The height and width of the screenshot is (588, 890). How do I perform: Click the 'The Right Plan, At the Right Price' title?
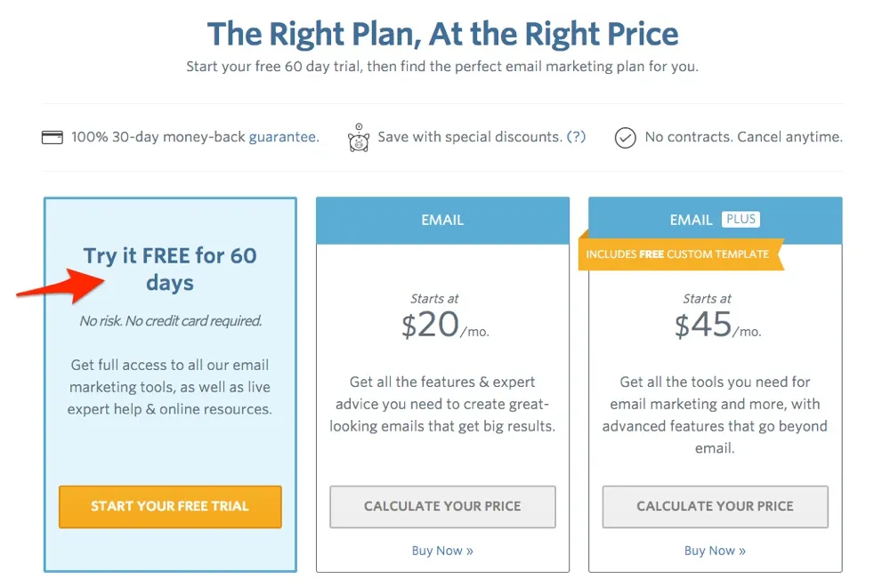442,33
